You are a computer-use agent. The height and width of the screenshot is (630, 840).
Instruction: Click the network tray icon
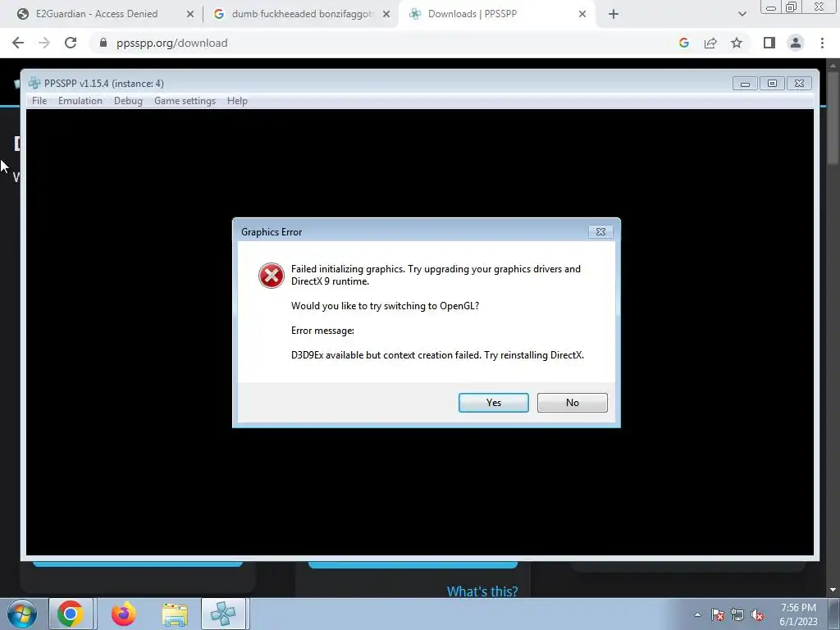pyautogui.click(x=737, y=615)
